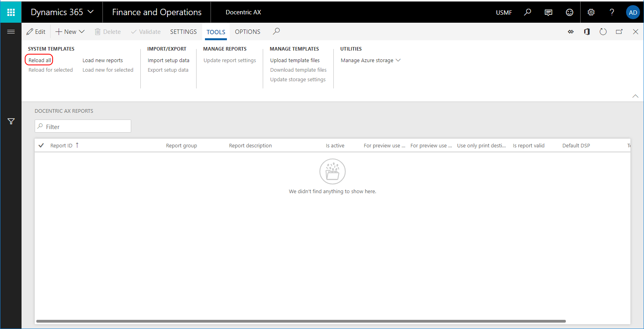The height and width of the screenshot is (329, 644).
Task: Click Update report settings
Action: (230, 61)
